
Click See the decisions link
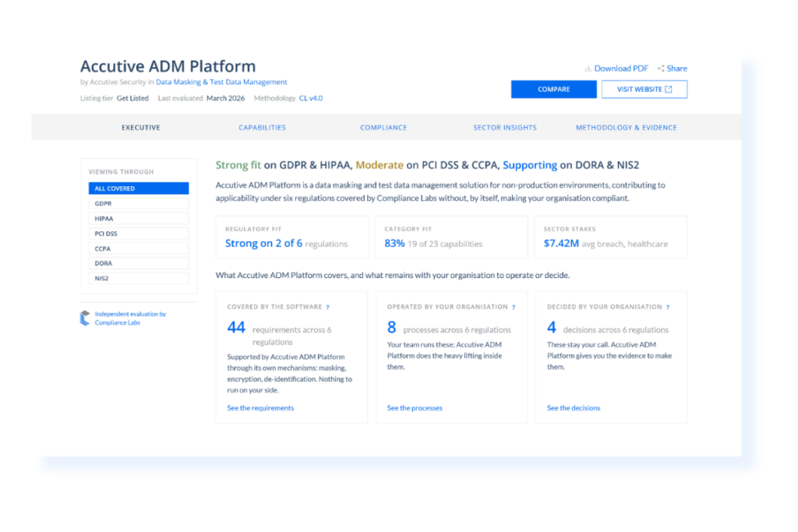[x=574, y=408]
